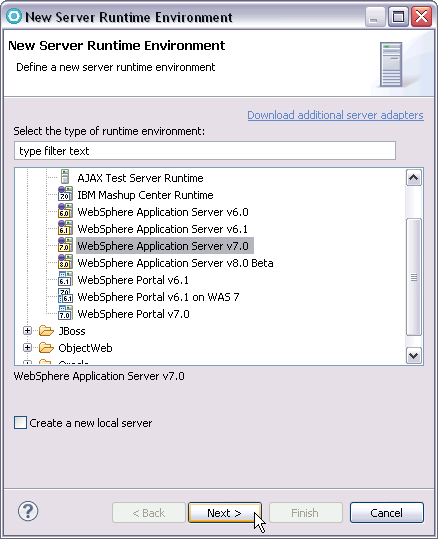The height and width of the screenshot is (539, 438).
Task: Click the ObjectWeb folder icon
Action: click(x=46, y=348)
